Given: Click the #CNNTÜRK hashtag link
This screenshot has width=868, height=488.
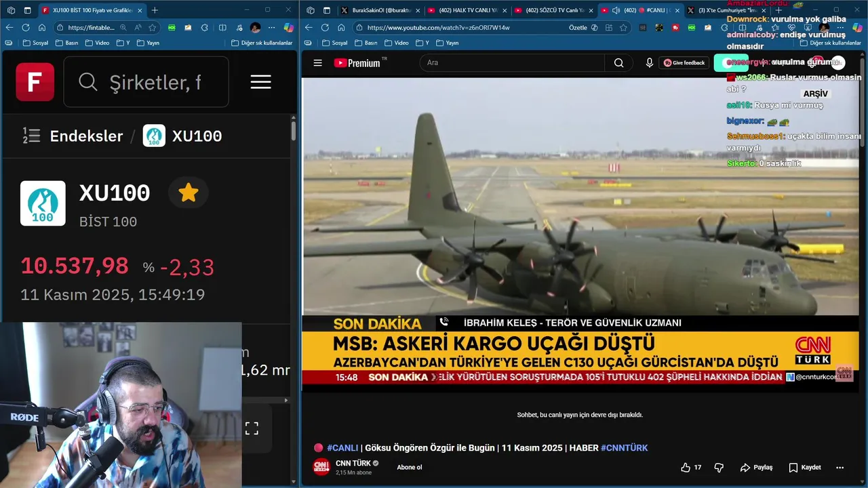Looking at the screenshot, I should pos(624,448).
